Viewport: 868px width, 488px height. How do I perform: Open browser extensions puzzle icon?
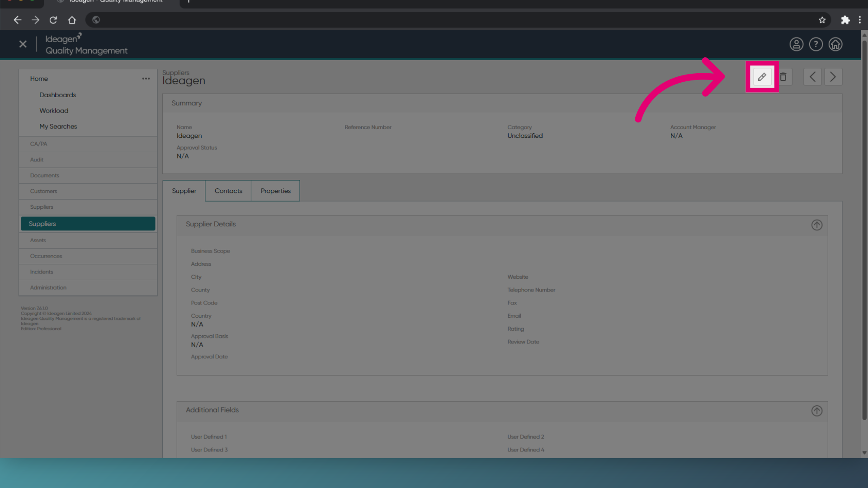(x=845, y=20)
